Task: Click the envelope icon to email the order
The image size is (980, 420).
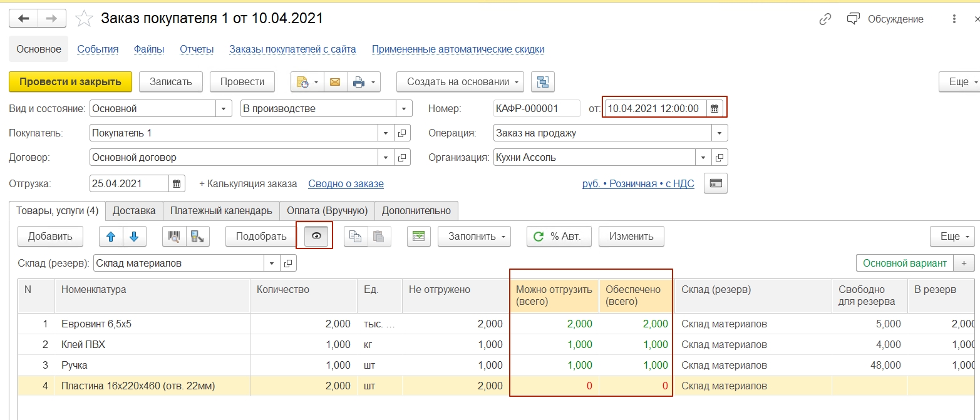Action: [335, 82]
